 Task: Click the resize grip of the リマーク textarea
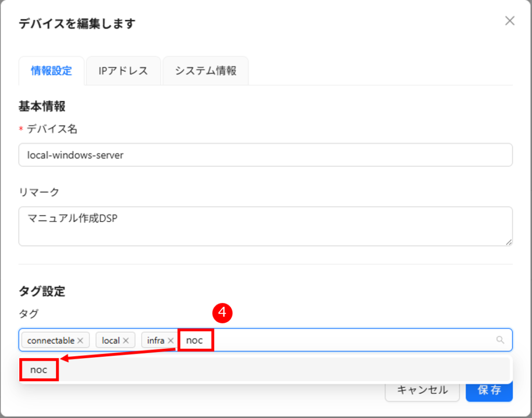pos(509,242)
